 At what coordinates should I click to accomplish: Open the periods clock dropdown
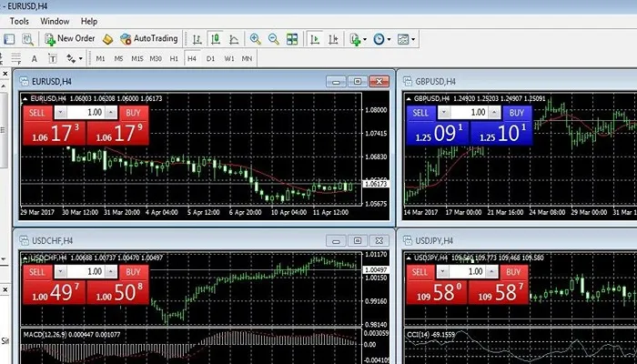(381, 39)
